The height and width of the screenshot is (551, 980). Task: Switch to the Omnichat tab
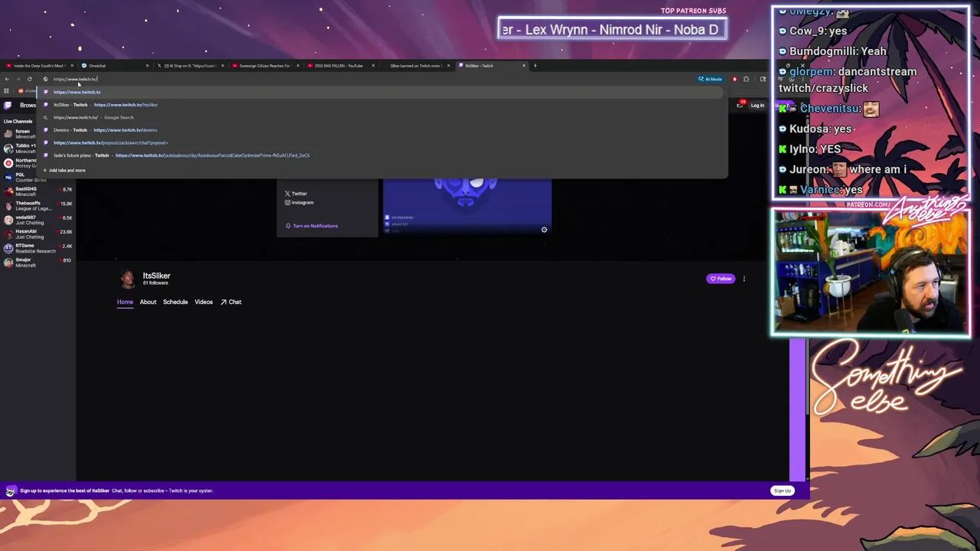[113, 66]
